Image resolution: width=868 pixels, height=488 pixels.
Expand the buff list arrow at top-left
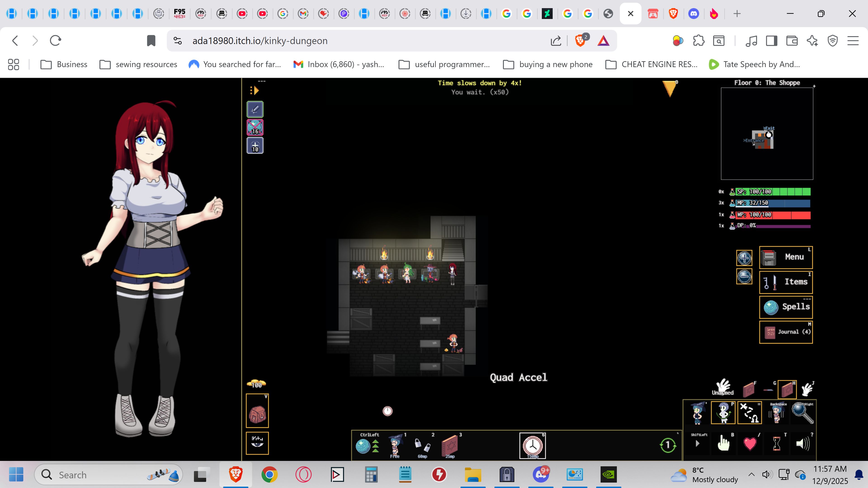tap(255, 90)
